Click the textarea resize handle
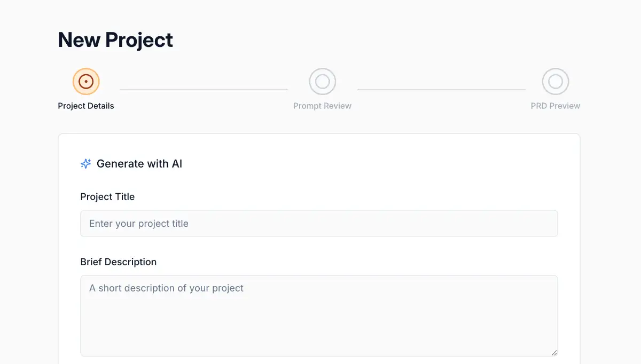This screenshot has width=641, height=364. click(x=554, y=352)
